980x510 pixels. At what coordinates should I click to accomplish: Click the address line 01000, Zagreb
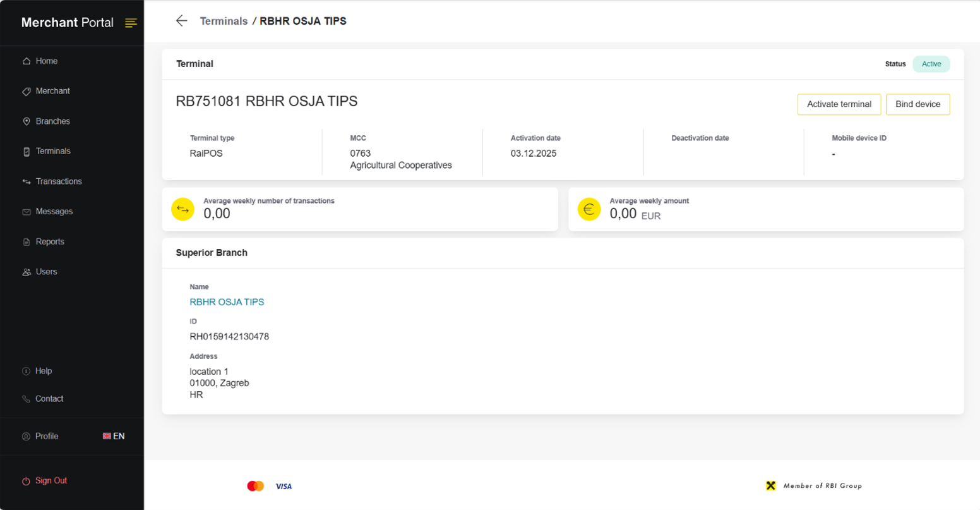219,383
